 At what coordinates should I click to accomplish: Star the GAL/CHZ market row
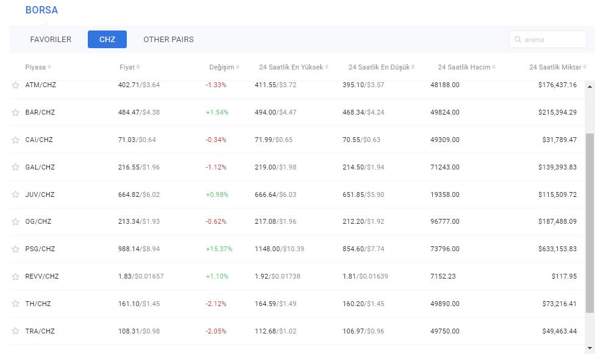(x=16, y=168)
